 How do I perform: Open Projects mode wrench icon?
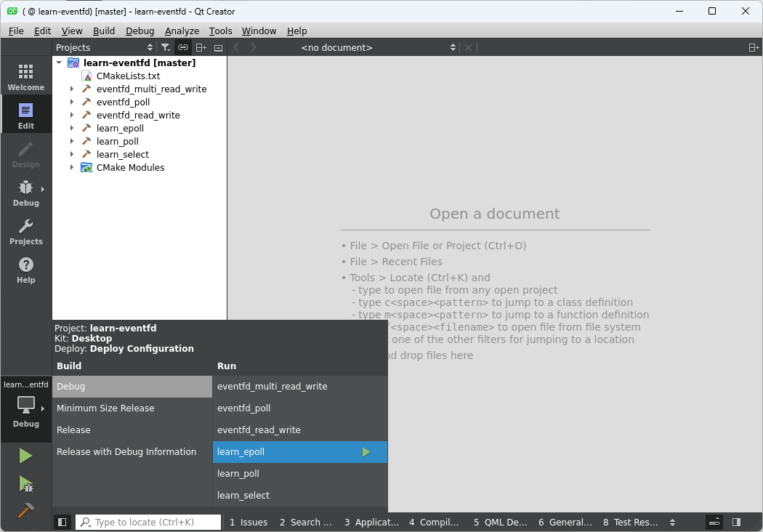(x=25, y=226)
